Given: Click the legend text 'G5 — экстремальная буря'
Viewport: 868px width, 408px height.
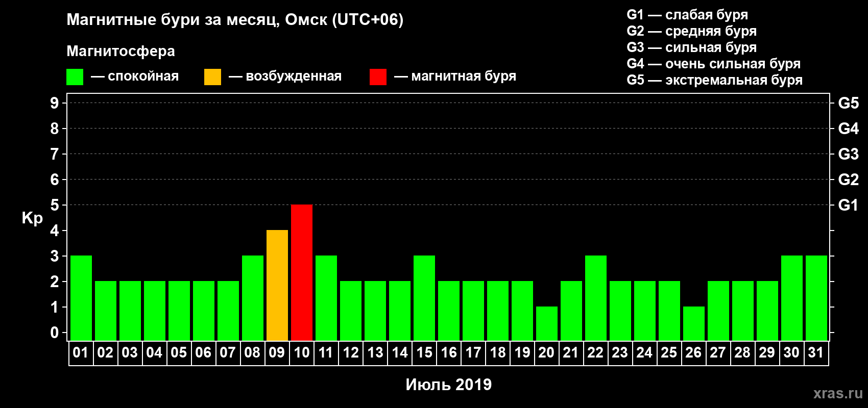Looking at the screenshot, I should click(x=715, y=80).
